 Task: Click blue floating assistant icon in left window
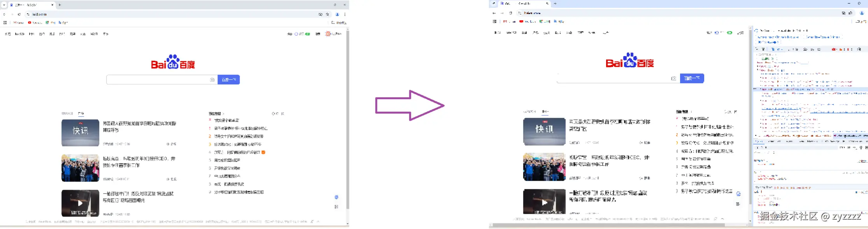pos(337,197)
